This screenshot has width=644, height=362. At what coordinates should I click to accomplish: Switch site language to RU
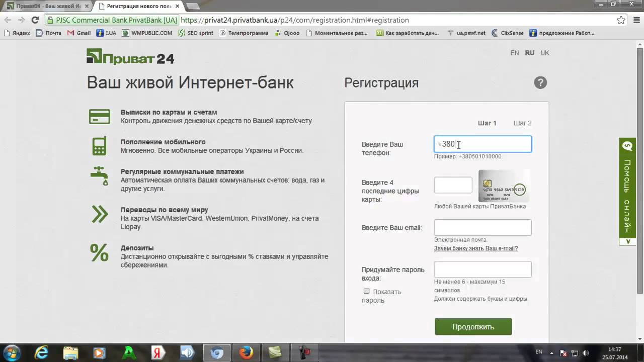click(530, 53)
